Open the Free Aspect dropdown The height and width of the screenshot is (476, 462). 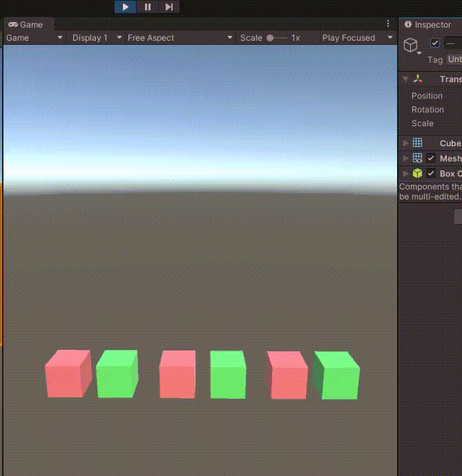tap(180, 38)
